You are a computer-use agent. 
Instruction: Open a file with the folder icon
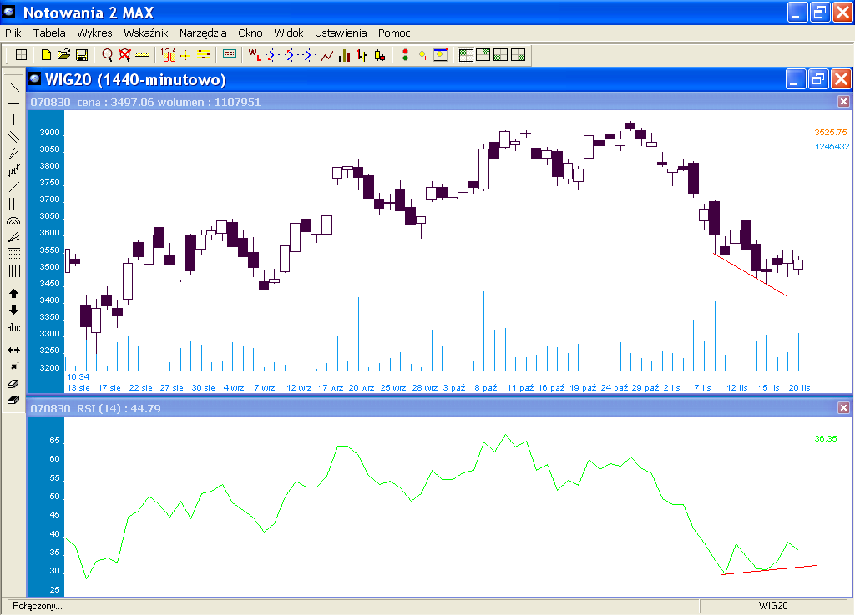click(x=63, y=54)
